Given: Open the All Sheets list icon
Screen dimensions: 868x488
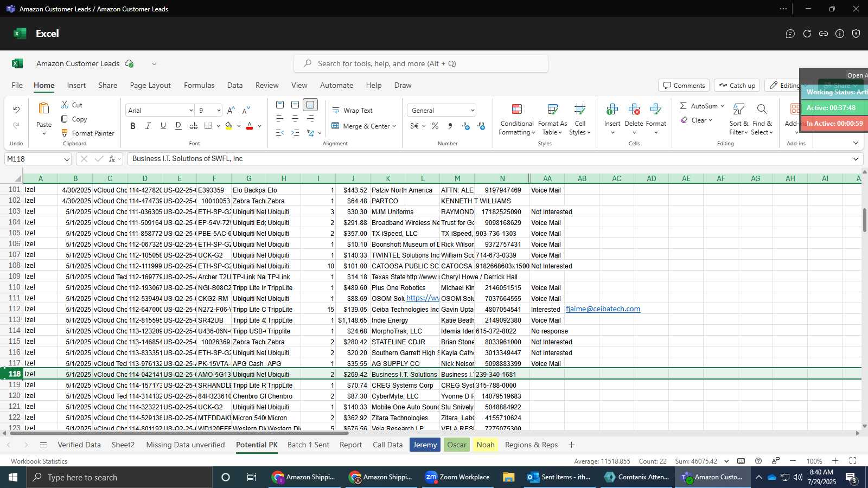Looking at the screenshot, I should tap(43, 445).
